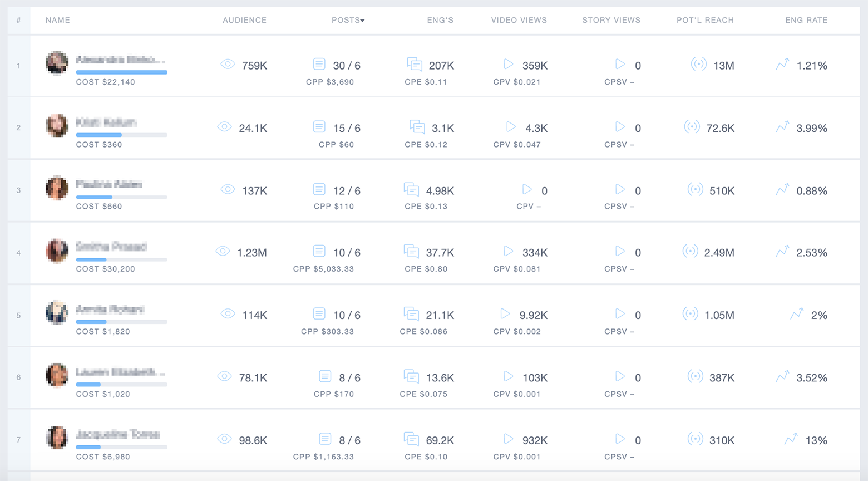
Task: Click the video play icon beside 334K
Action: 509,251
